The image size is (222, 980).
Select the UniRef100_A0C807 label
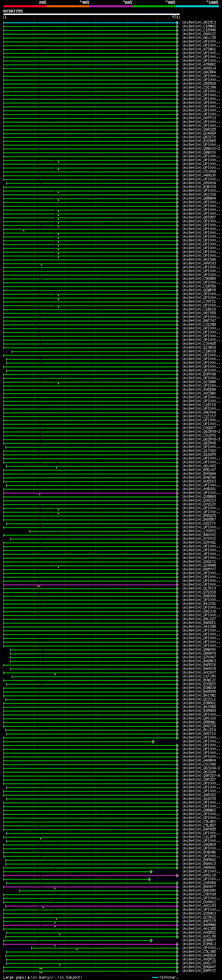[x=199, y=673]
